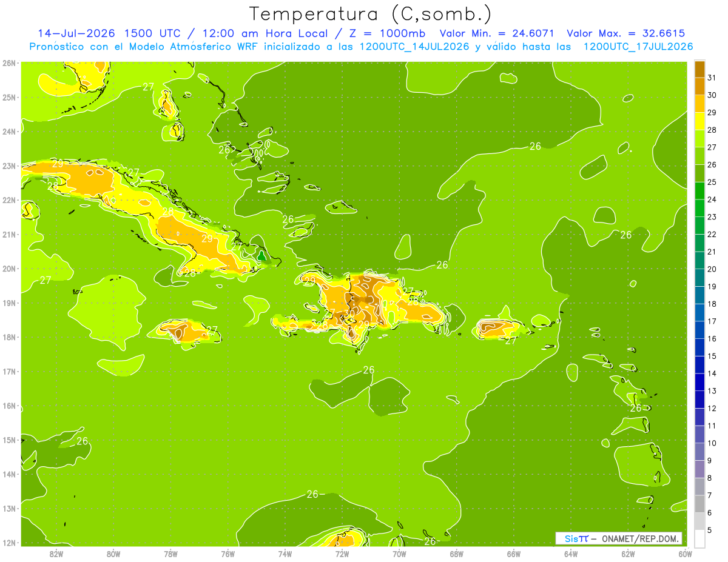Click the '60W' longitude axis label
The height and width of the screenshot is (562, 728).
coord(685,554)
